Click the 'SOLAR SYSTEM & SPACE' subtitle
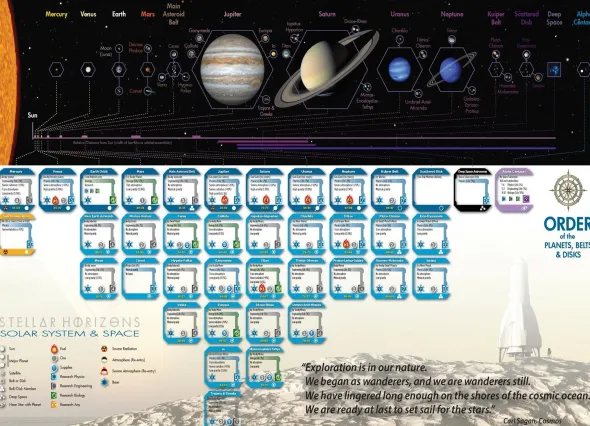The image size is (590, 426). click(70, 333)
